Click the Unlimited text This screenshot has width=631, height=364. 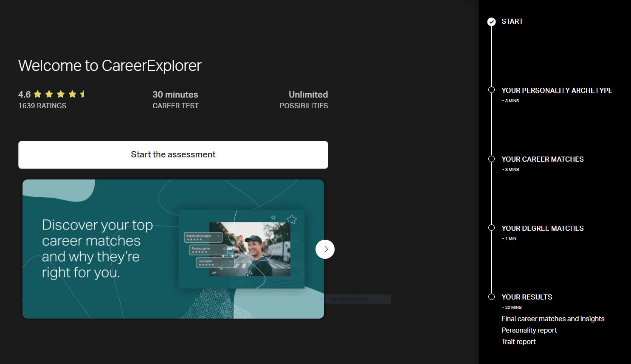(308, 95)
